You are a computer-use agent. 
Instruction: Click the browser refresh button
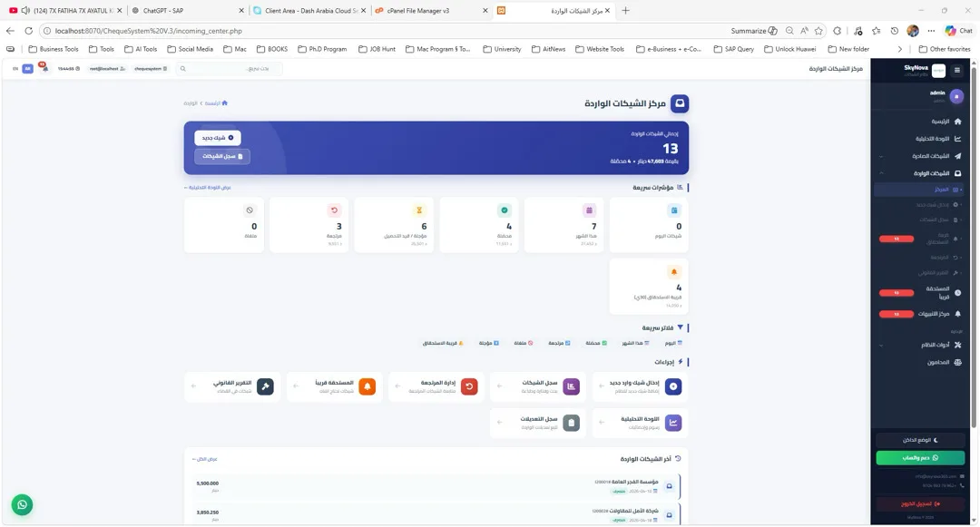pos(28,31)
